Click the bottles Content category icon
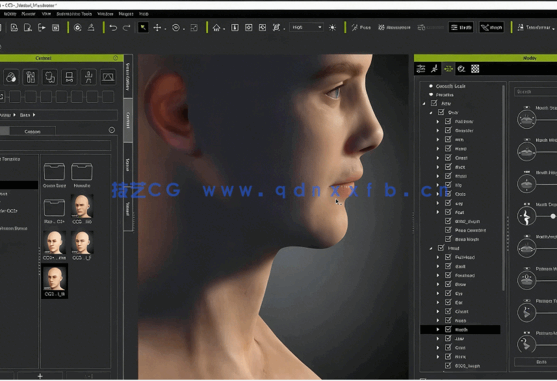Screen dimensions: 557x381 pyautogui.click(x=30, y=77)
